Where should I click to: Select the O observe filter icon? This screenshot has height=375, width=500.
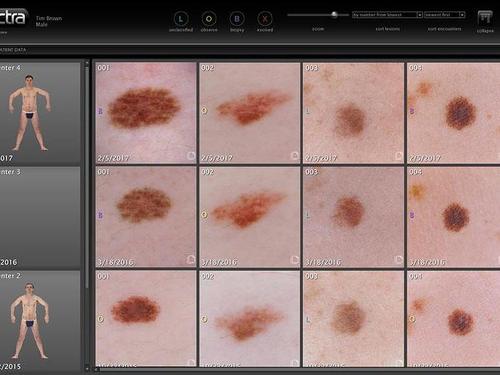[x=209, y=19]
